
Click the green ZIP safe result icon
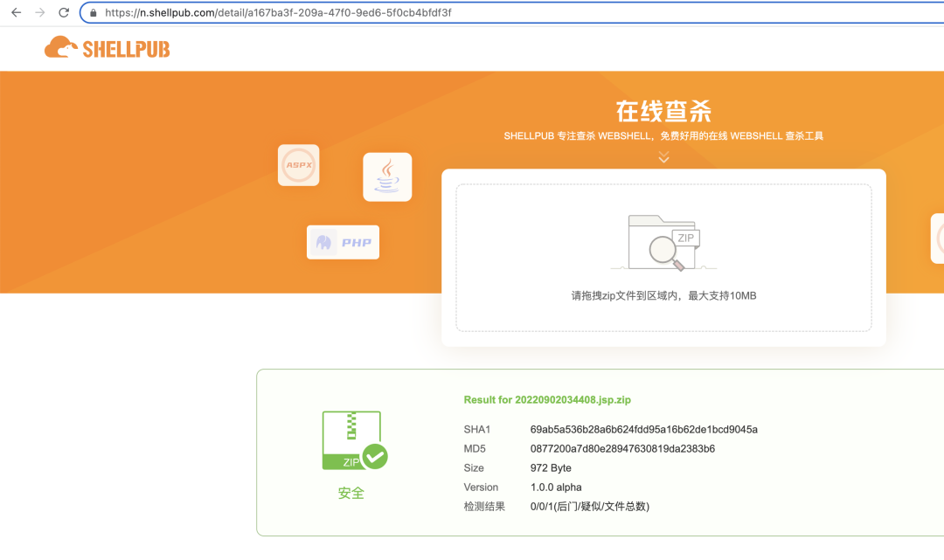coord(355,440)
